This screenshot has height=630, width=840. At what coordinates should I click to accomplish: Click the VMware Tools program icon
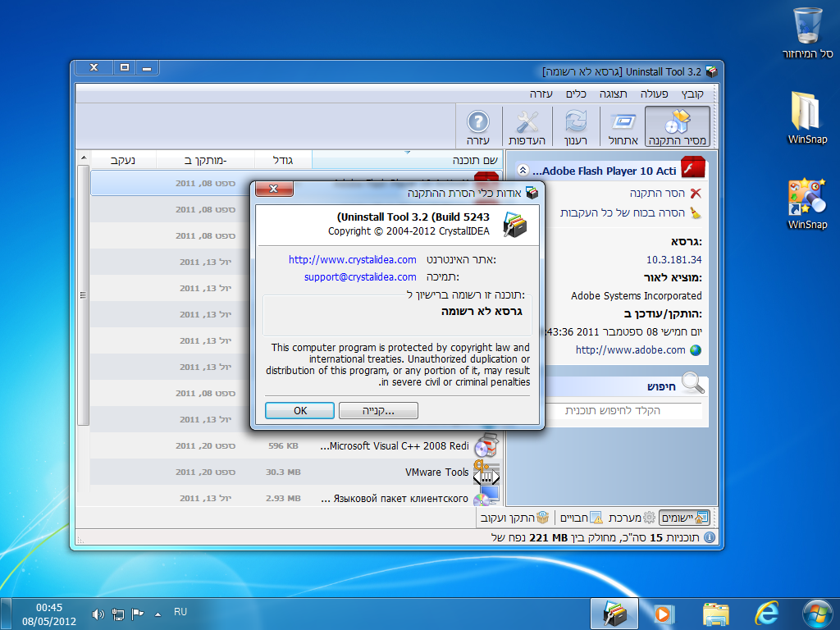point(486,472)
